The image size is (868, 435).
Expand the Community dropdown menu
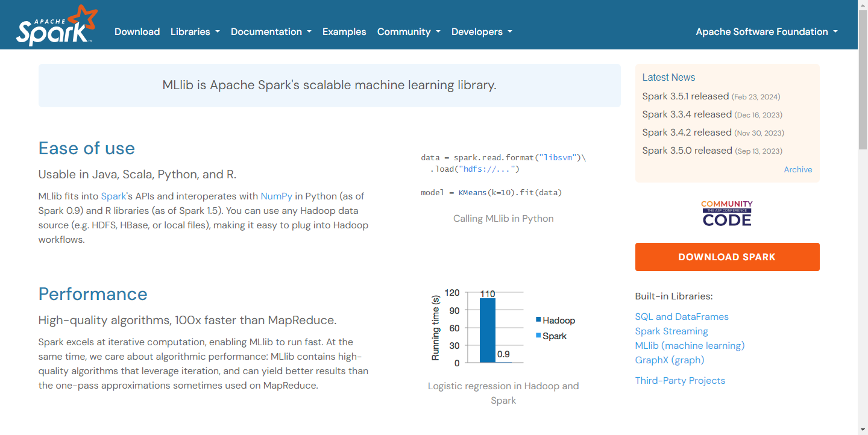point(409,32)
